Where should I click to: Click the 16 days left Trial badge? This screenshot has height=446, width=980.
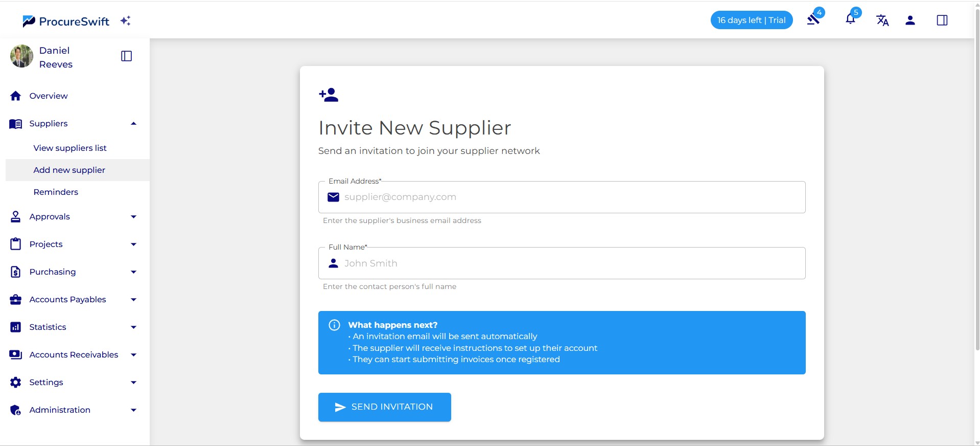[751, 20]
